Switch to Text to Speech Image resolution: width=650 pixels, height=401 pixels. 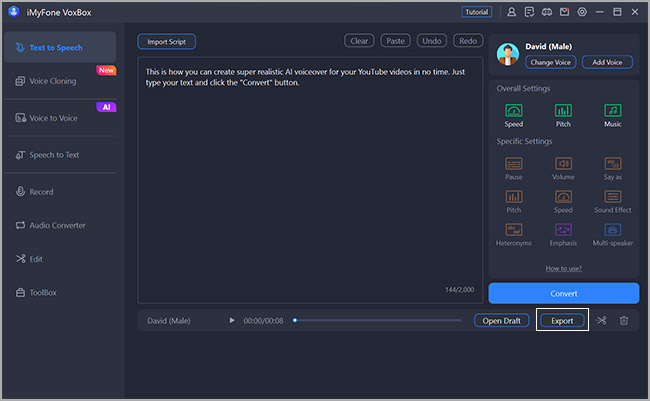click(x=60, y=47)
